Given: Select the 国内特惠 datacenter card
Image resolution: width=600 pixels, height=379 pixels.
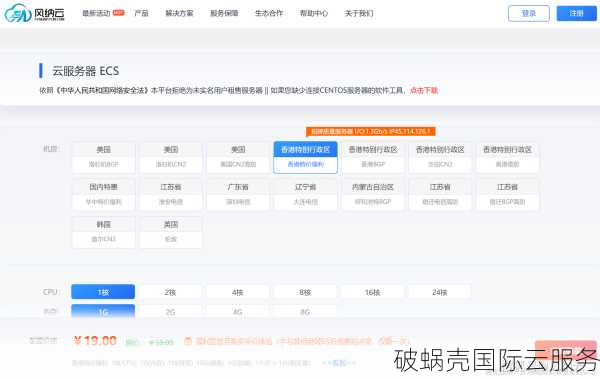Looking at the screenshot, I should click(x=103, y=194).
